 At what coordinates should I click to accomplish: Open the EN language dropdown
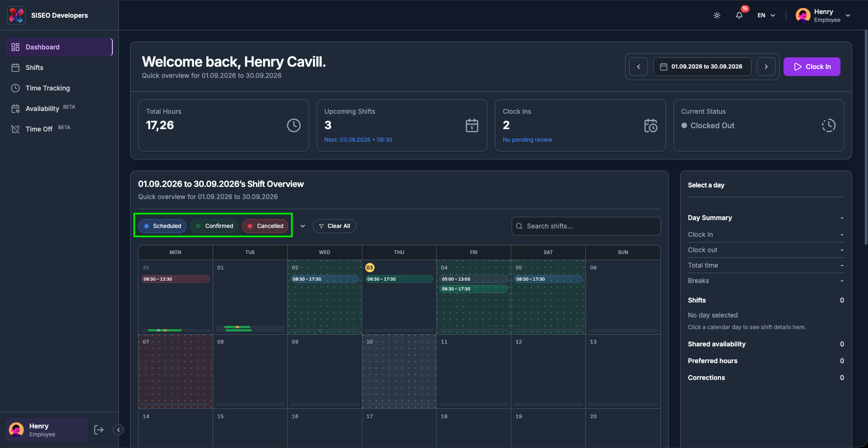coord(766,15)
